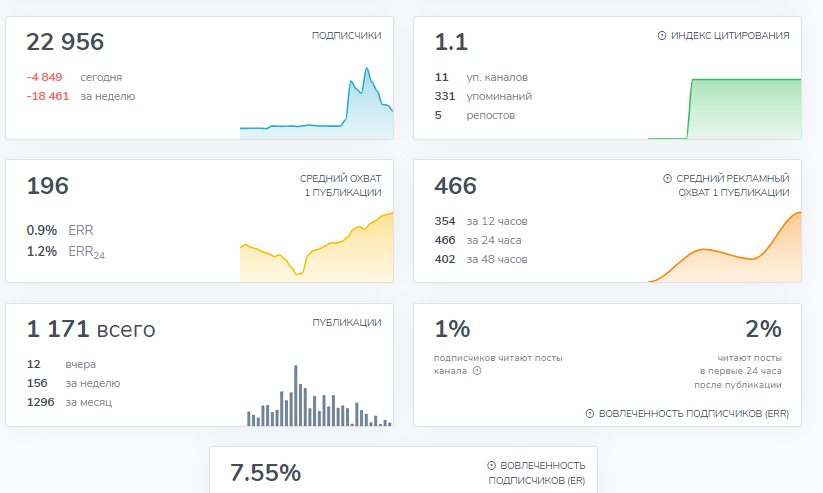Click the 11 уп. каналов entry
Viewport: 823px width, 493px height.
coord(481,77)
